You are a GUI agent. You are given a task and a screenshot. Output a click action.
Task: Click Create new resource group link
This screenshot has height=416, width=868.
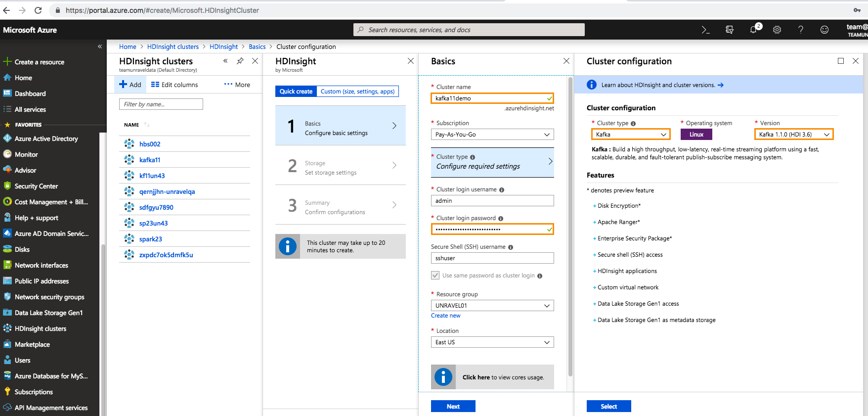445,316
